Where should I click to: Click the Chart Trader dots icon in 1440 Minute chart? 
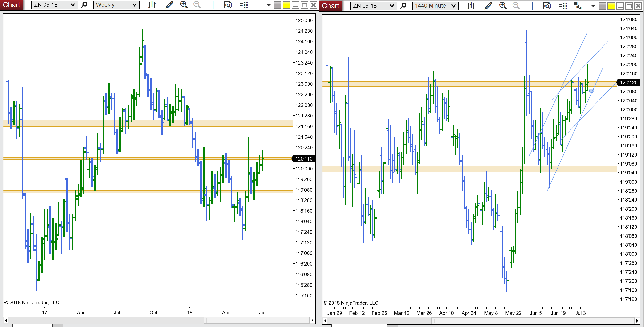click(x=563, y=6)
